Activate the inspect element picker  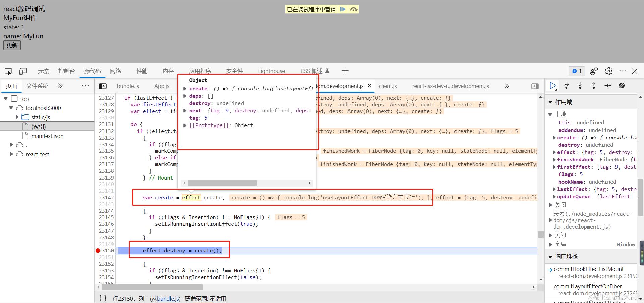click(x=8, y=71)
